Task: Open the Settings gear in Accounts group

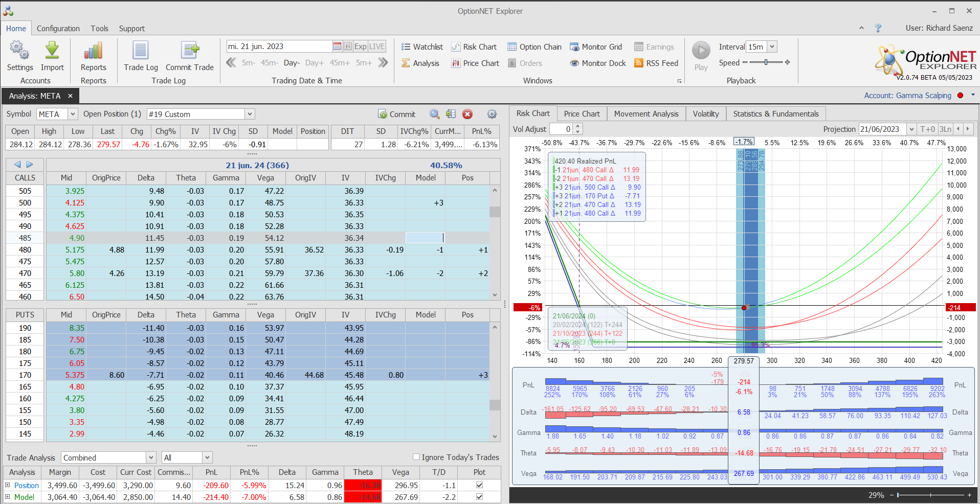Action: [19, 51]
